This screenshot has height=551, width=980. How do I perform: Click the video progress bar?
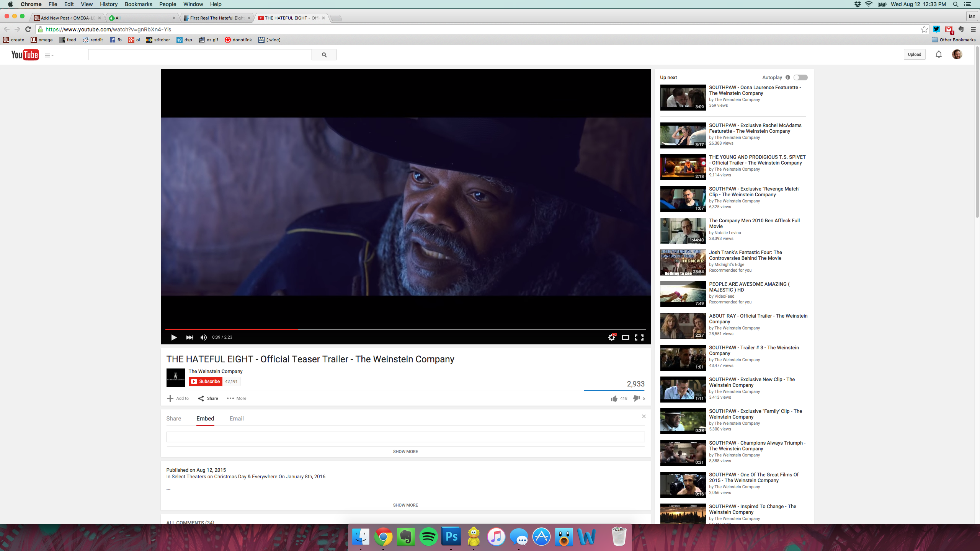pos(405,329)
